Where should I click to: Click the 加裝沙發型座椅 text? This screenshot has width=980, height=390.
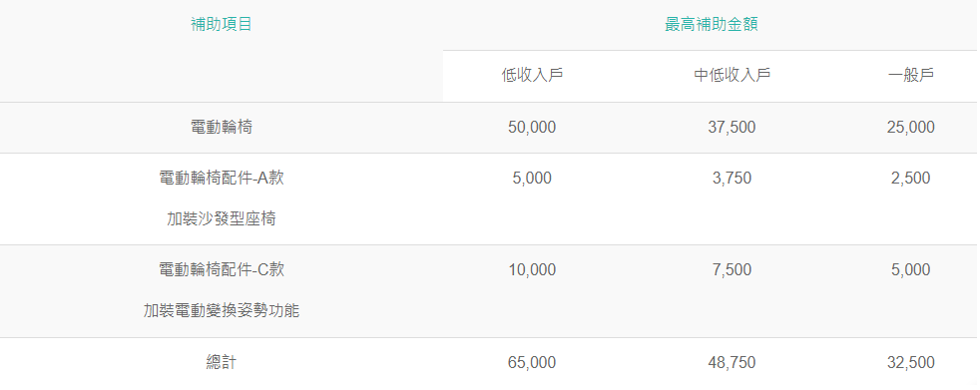222,219
